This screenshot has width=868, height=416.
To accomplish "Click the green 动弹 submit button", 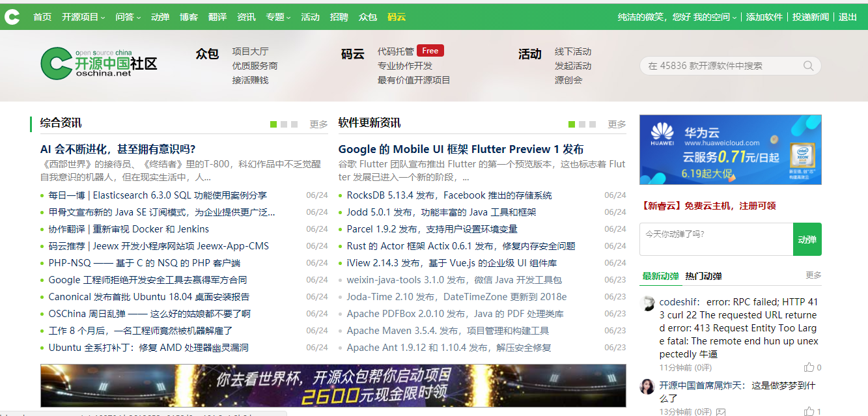I will click(807, 239).
